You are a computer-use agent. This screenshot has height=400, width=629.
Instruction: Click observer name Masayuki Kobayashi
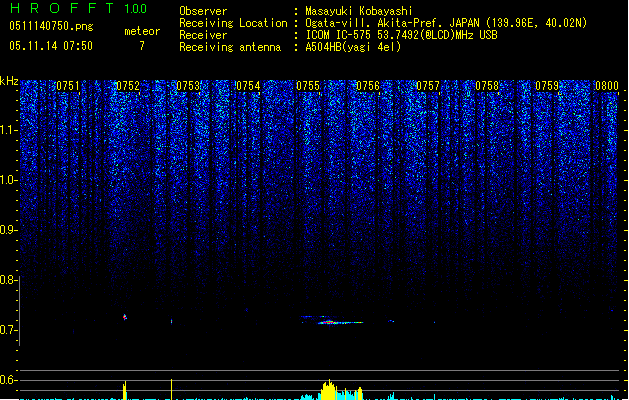(359, 11)
